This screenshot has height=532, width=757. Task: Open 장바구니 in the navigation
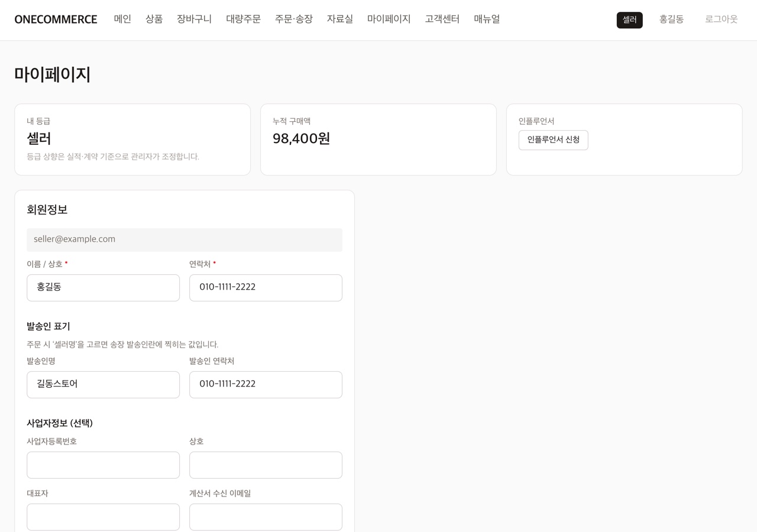point(194,19)
